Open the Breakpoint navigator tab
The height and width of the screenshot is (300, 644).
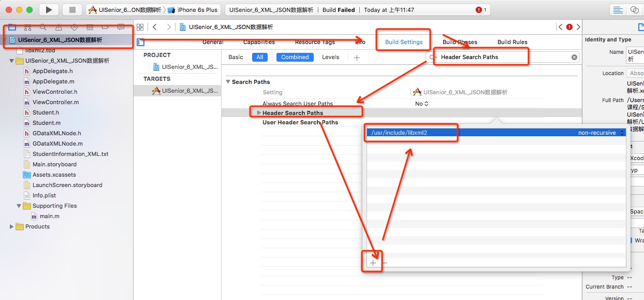coord(105,27)
